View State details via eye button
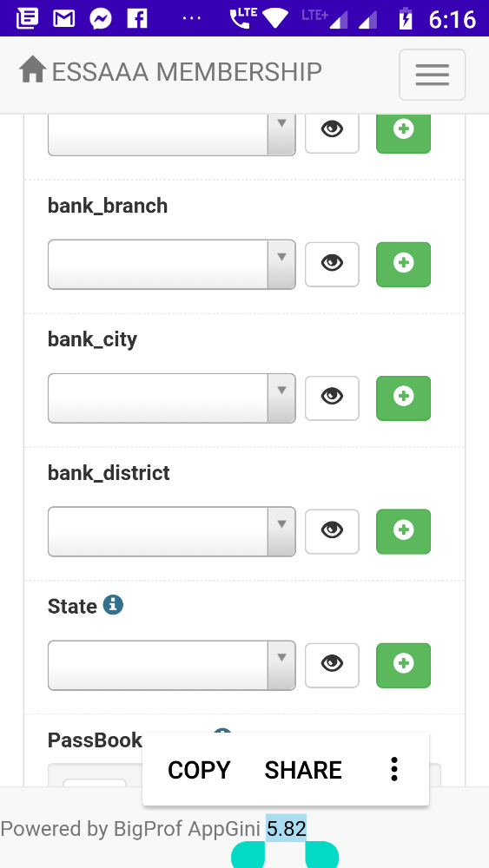Screen dimensions: 489x868 (332, 665)
